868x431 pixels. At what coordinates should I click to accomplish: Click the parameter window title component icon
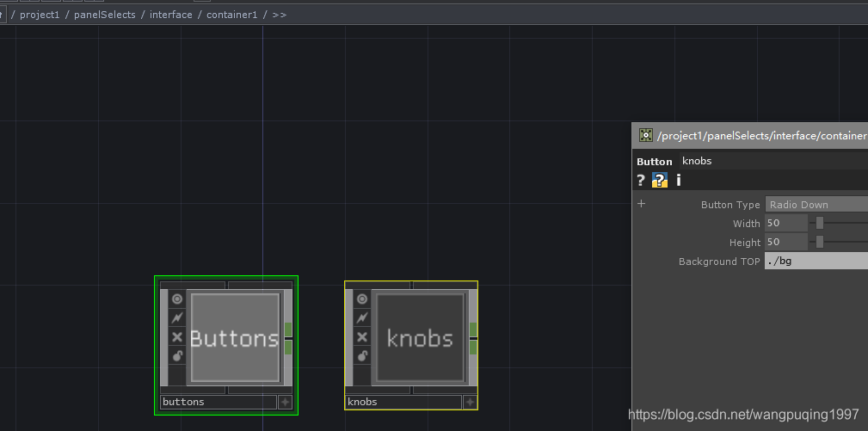pyautogui.click(x=645, y=135)
